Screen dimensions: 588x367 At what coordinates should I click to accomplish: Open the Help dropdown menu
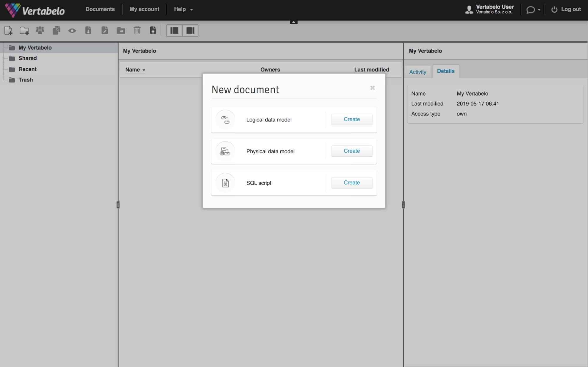pos(183,9)
